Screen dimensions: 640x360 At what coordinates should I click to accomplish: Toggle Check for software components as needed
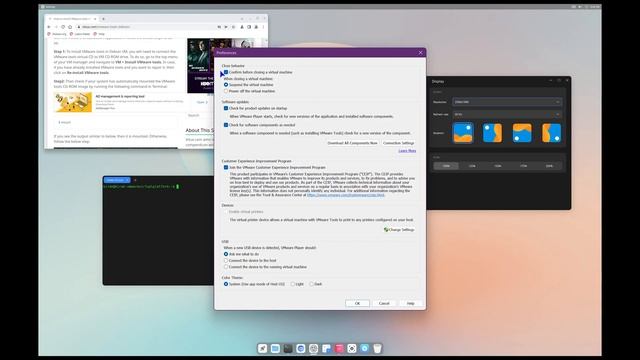point(226,125)
